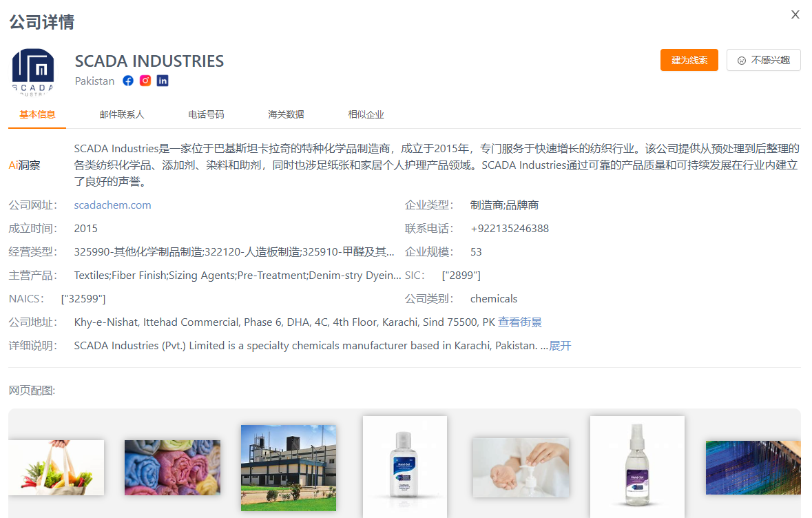Open the colorful rolled towels thumbnail

click(172, 468)
